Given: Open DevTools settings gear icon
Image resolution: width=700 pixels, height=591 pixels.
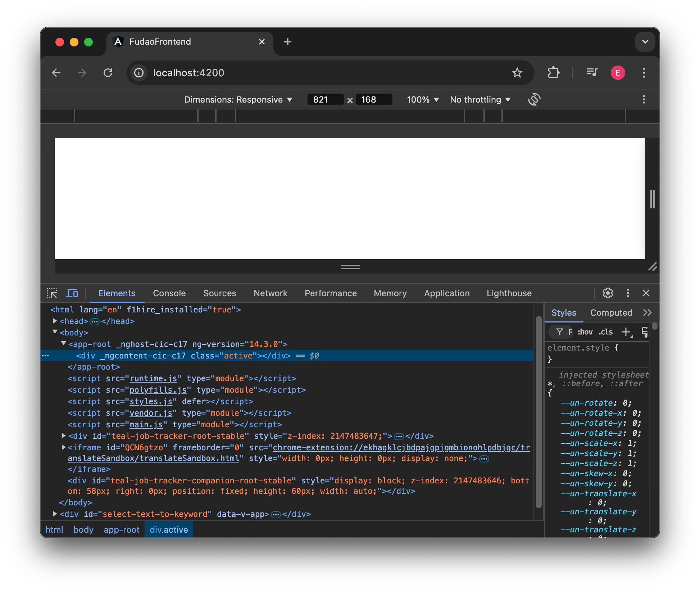Looking at the screenshot, I should tap(608, 293).
